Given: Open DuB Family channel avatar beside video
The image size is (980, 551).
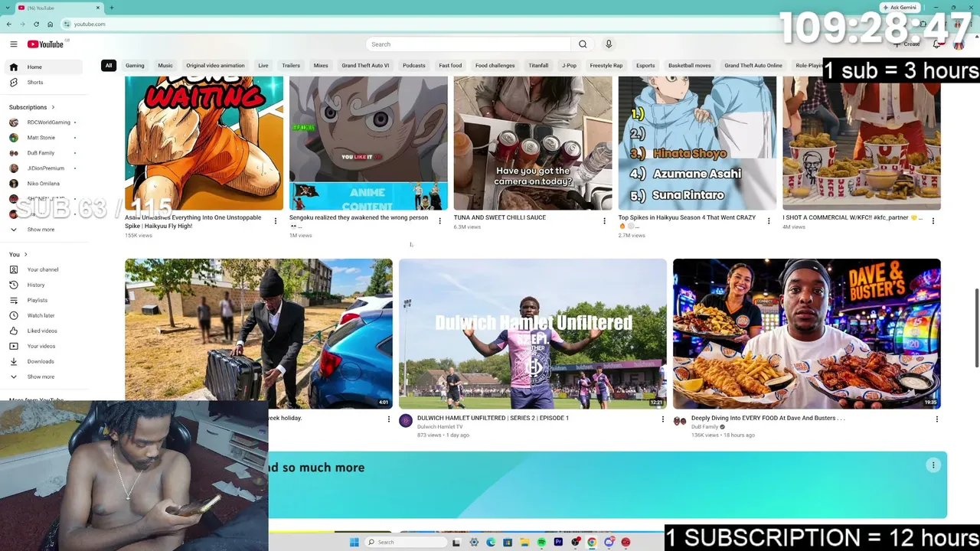Looking at the screenshot, I should [x=680, y=421].
